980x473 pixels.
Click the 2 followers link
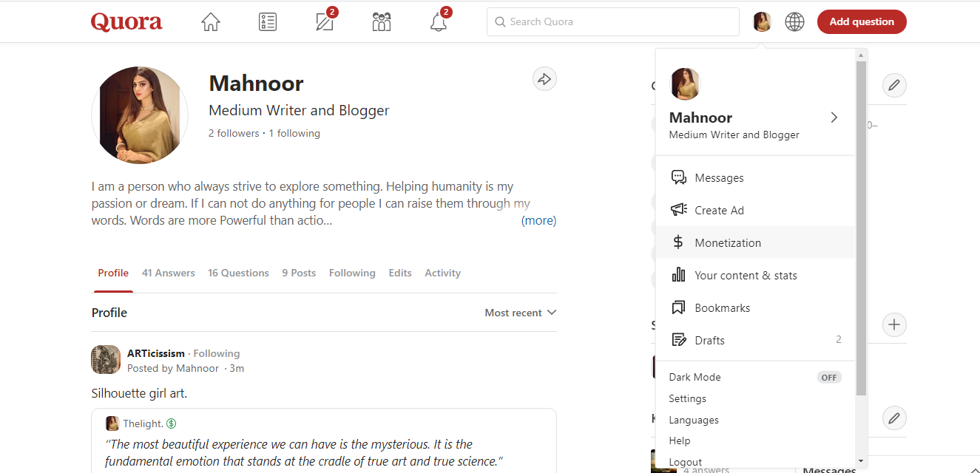coord(234,133)
